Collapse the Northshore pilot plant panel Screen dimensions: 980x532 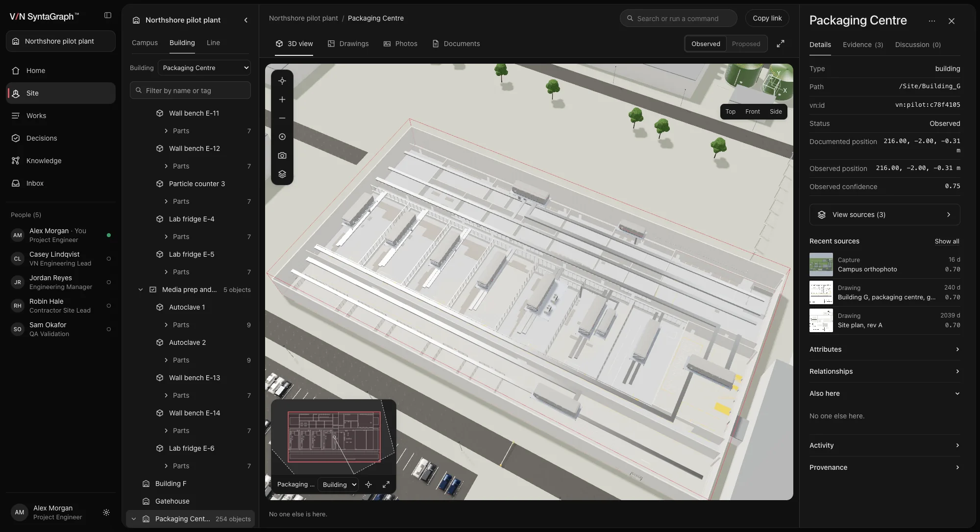click(x=246, y=20)
